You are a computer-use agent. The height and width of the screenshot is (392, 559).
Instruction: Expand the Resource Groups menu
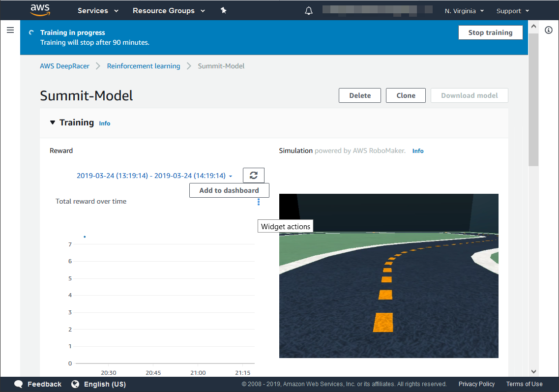[x=169, y=11]
